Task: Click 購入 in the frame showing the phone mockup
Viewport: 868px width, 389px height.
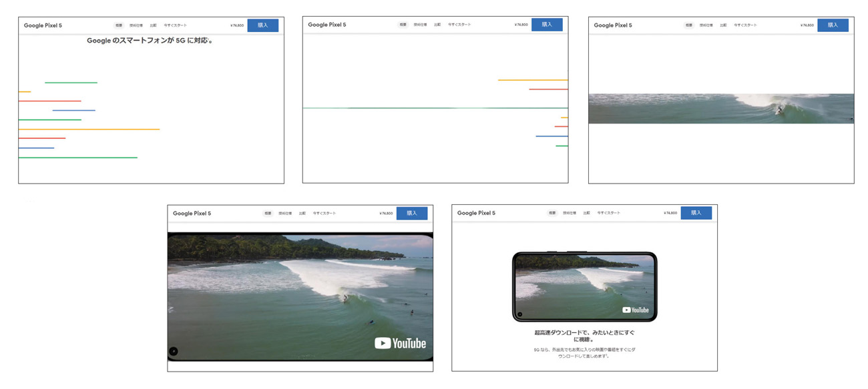Action: (696, 213)
